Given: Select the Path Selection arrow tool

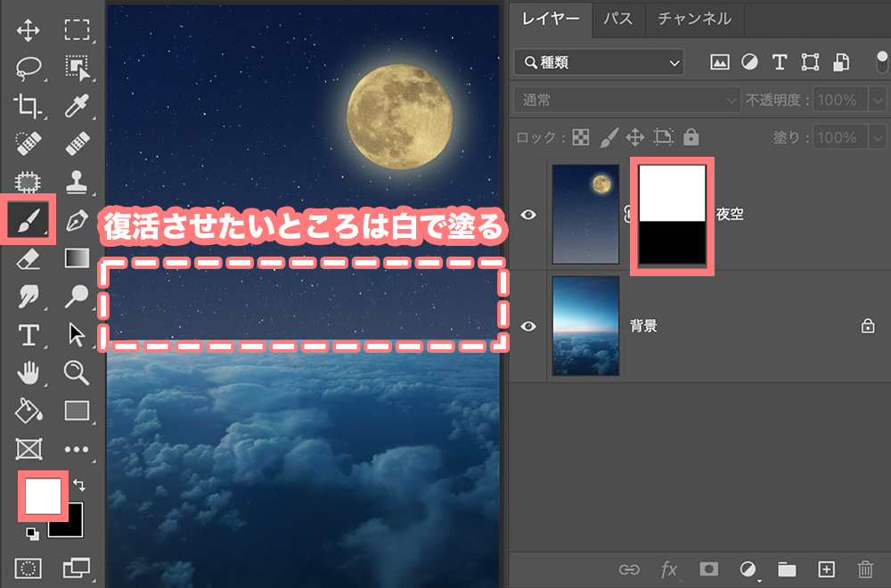Looking at the screenshot, I should coord(77,335).
